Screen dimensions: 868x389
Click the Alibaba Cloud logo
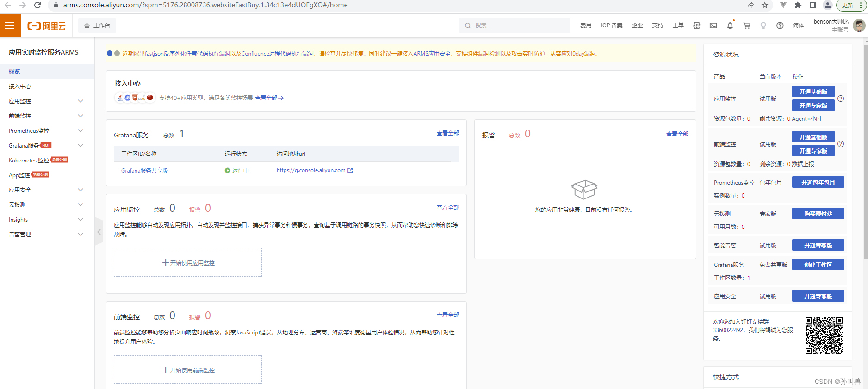coord(46,26)
